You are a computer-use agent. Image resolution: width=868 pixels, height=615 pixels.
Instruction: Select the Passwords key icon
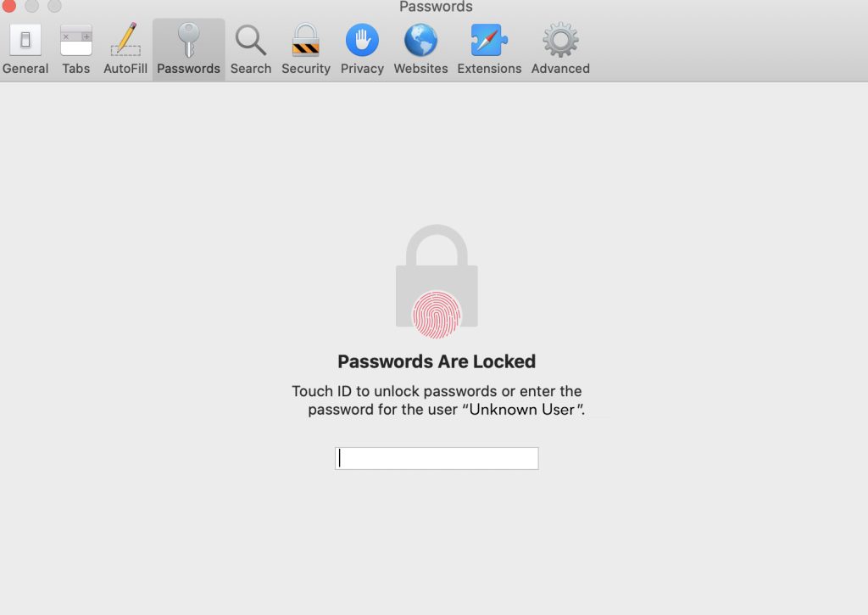point(188,40)
